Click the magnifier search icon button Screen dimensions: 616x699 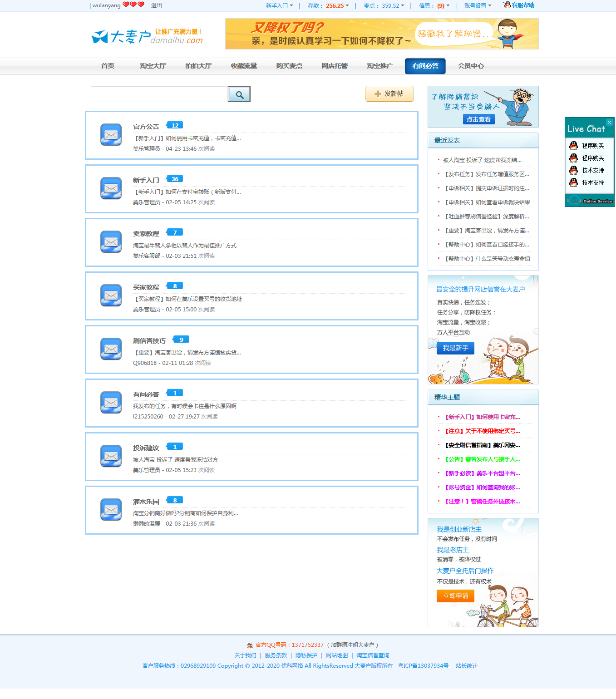(x=239, y=94)
